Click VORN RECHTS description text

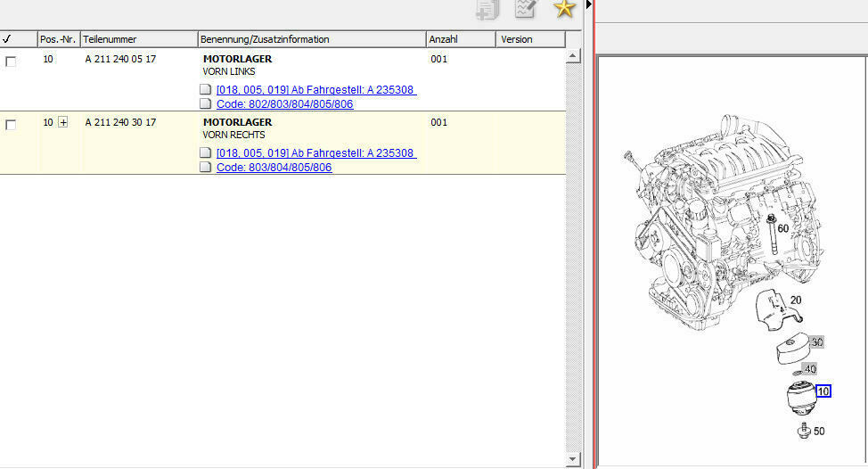[233, 135]
